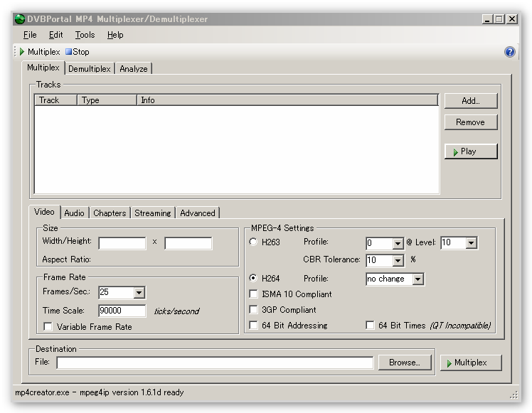Image resolution: width=532 pixels, height=413 pixels.
Task: Expand the H264 Profile 'no change' dropdown
Action: click(418, 279)
